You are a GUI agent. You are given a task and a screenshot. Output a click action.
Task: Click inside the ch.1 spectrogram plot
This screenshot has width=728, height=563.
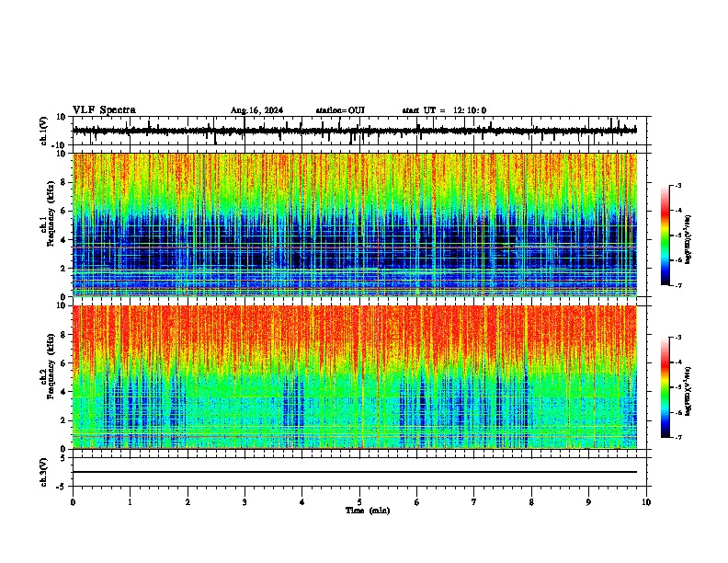tap(355, 224)
